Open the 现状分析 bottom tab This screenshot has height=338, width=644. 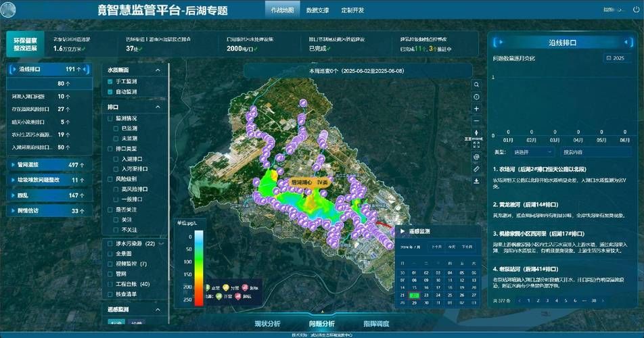(267, 324)
